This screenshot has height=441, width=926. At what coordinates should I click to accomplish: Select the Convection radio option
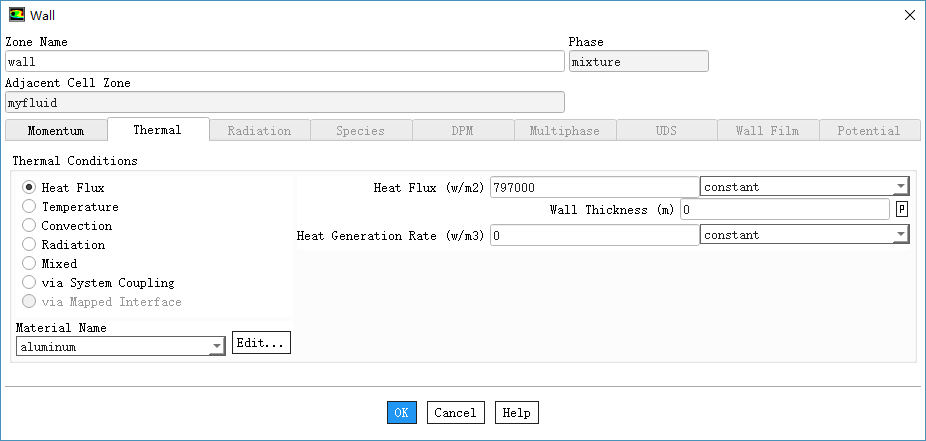pos(29,226)
